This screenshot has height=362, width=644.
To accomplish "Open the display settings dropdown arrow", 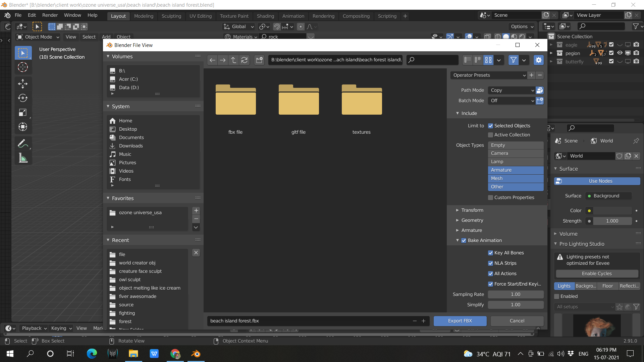I will (499, 60).
